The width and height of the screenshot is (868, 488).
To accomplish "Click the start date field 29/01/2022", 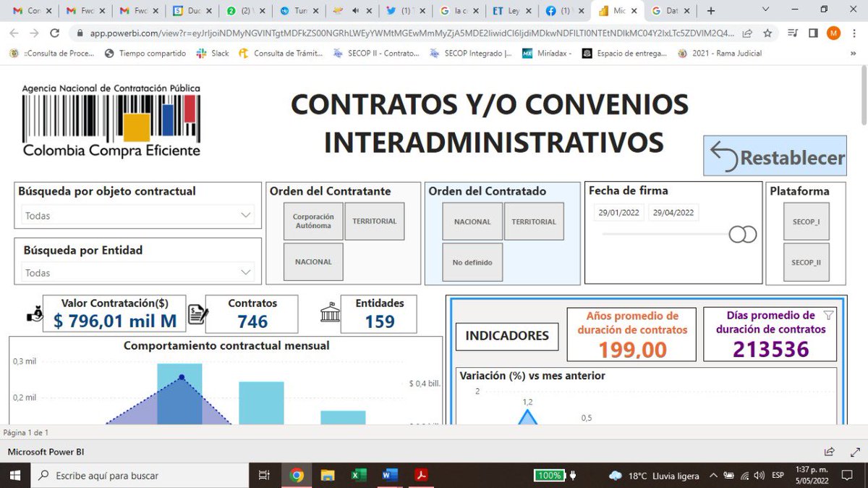I will [619, 213].
